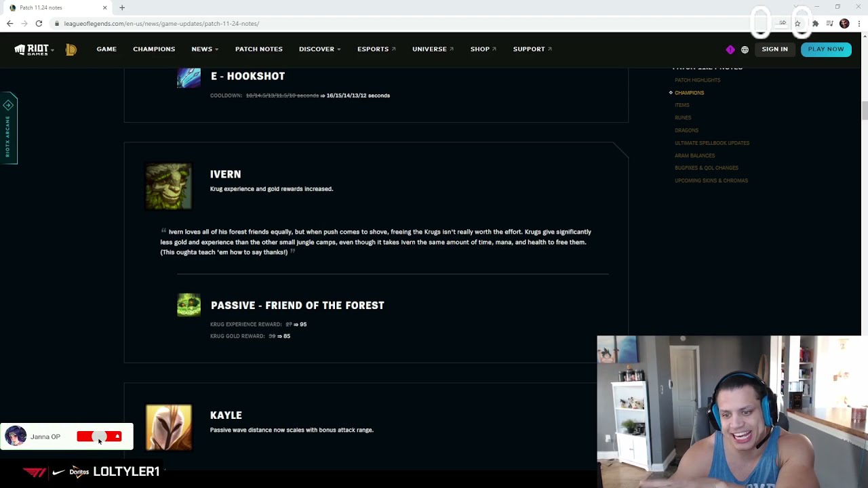Open the SHOP external link
The width and height of the screenshot is (868, 488).
(484, 49)
